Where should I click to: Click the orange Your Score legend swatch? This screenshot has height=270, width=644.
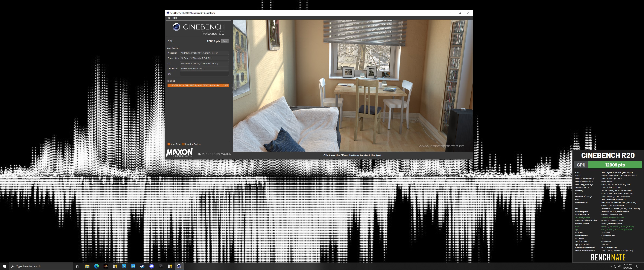click(169, 144)
